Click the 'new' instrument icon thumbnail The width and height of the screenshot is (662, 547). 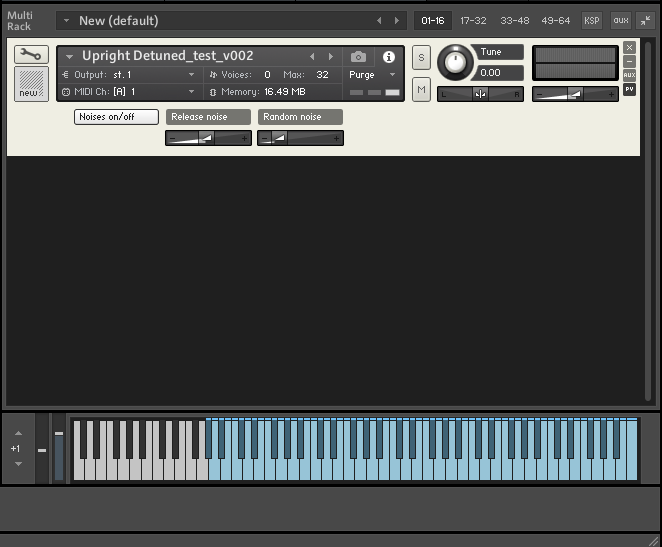tap(31, 84)
